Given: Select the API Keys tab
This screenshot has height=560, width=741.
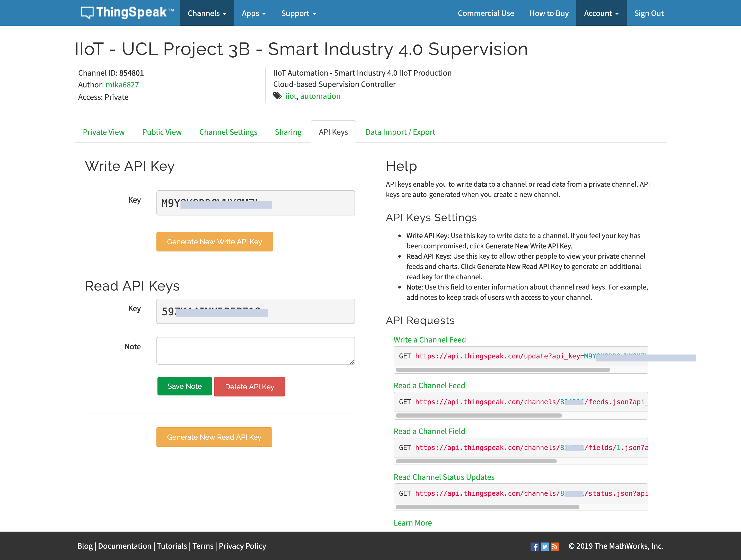Looking at the screenshot, I should 333,132.
